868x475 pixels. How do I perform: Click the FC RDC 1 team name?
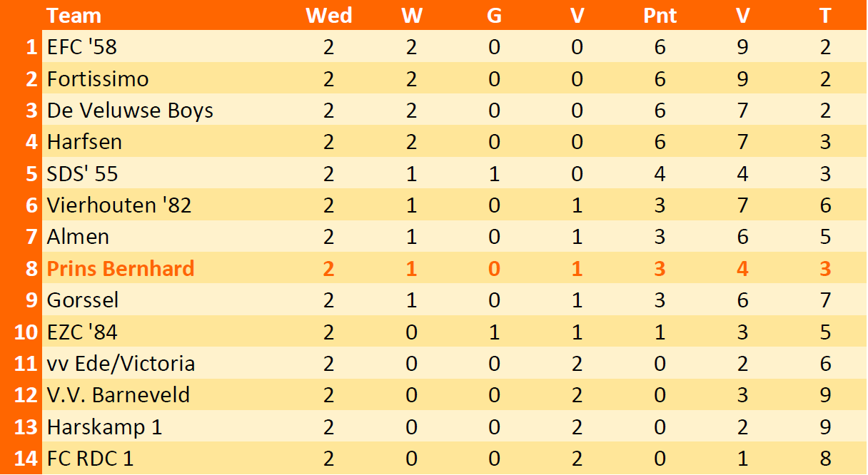pyautogui.click(x=90, y=458)
